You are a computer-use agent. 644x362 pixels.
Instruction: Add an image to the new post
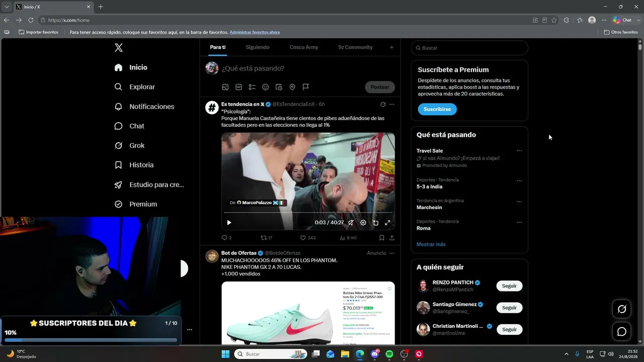click(x=225, y=87)
